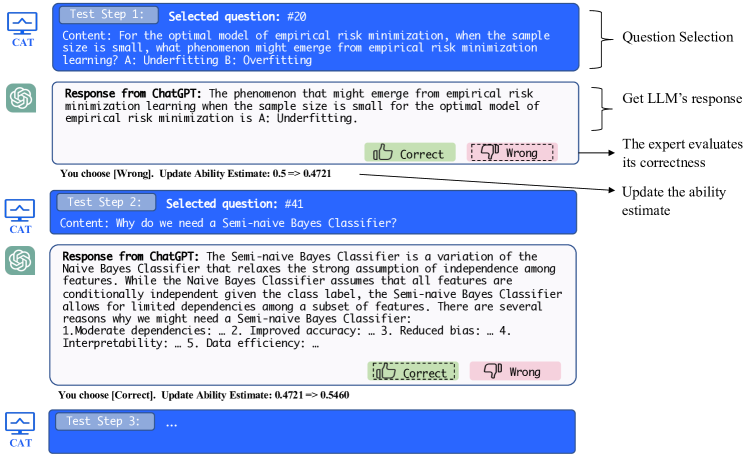The image size is (748, 459).
Task: Click the Question Selection annotation label
Action: pos(677,37)
